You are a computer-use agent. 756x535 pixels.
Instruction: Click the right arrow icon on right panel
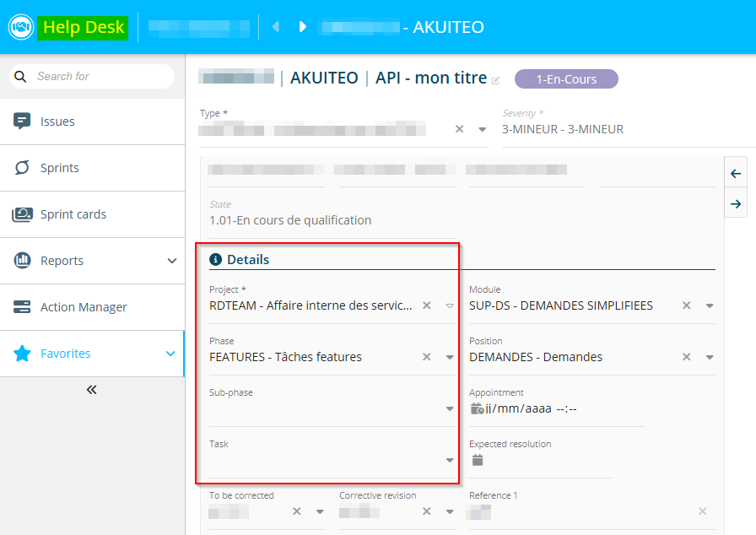pyautogui.click(x=736, y=204)
